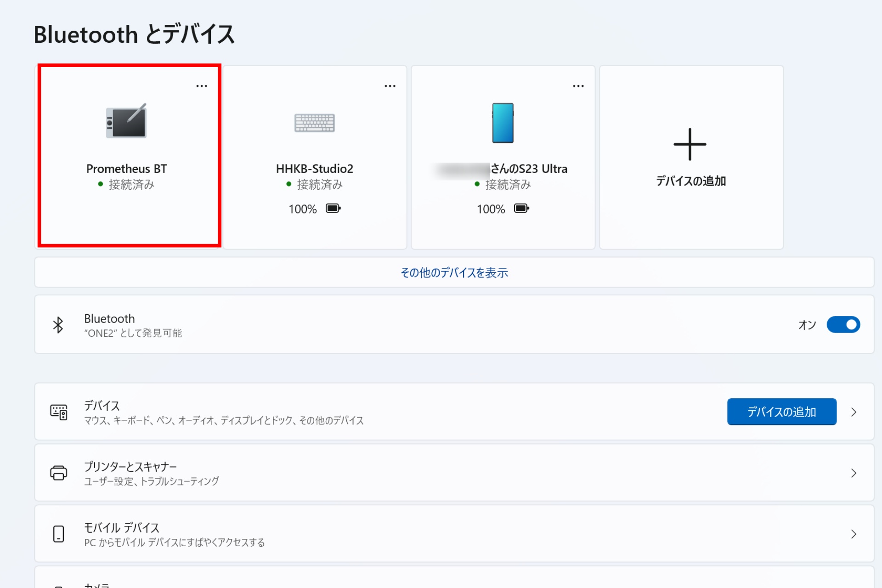882x588 pixels.
Task: Open プリンターとスキャナー row title
Action: pos(130,467)
